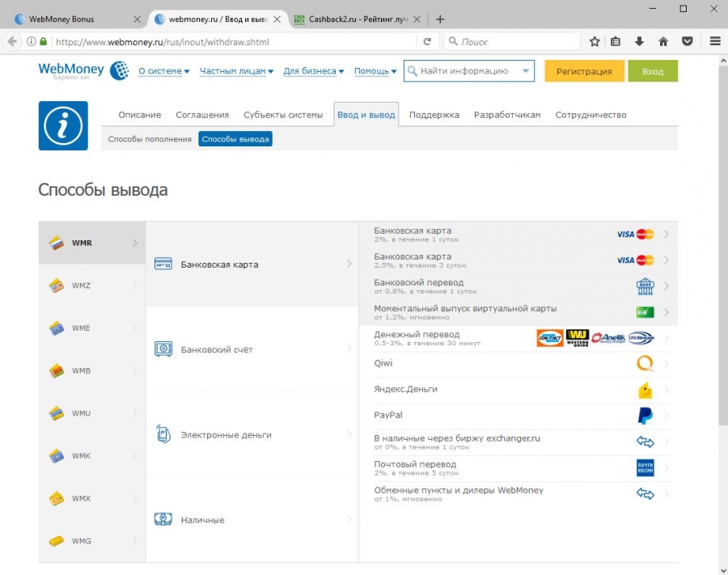Click the Yandex.Money wallet icon
This screenshot has width=728, height=575.
645,390
